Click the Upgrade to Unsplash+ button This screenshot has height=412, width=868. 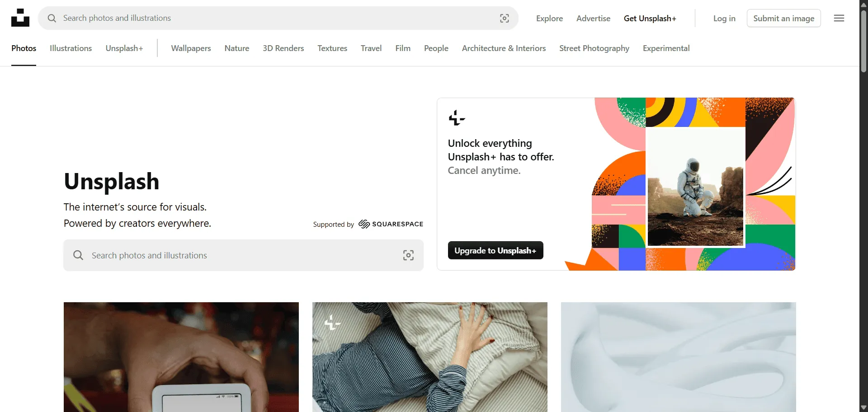pos(495,250)
